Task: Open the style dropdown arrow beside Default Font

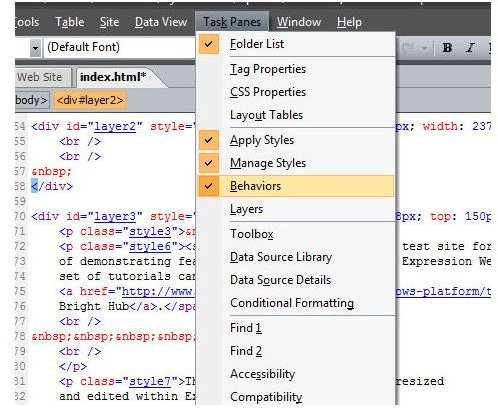Action: click(35, 48)
